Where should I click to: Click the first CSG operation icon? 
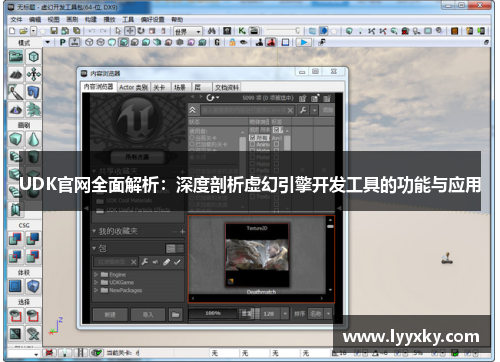[16, 238]
